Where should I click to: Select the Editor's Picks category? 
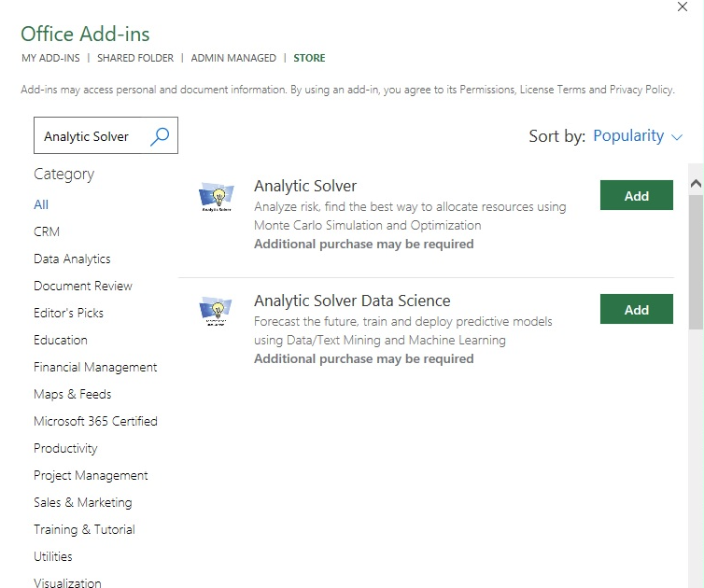68,313
